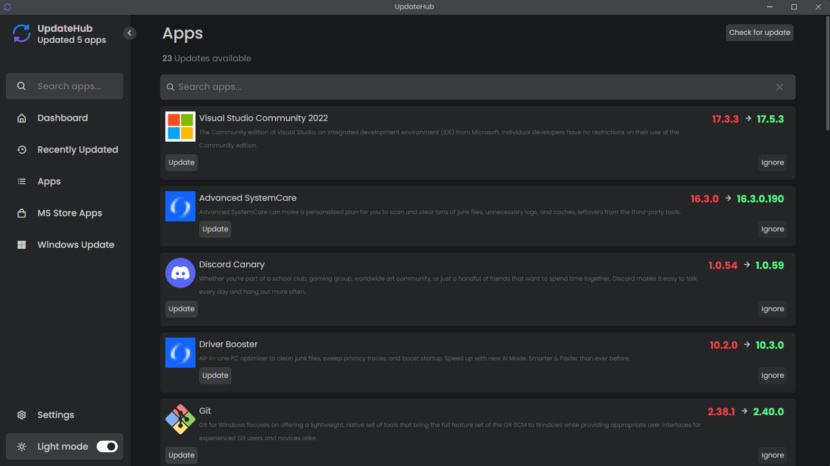Click the Driver Booster title text
The height and width of the screenshot is (466, 830).
[x=228, y=344]
